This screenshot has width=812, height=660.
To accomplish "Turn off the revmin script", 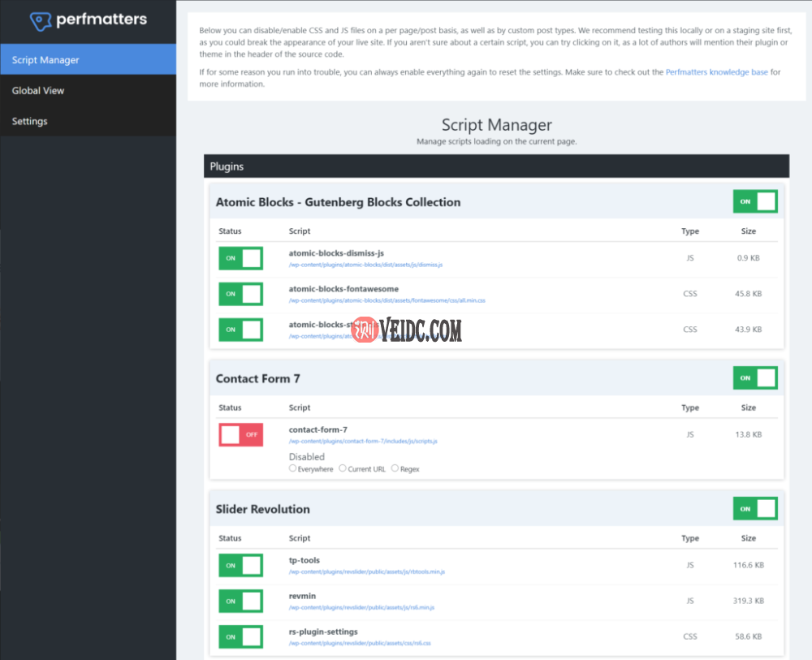I will pyautogui.click(x=240, y=601).
